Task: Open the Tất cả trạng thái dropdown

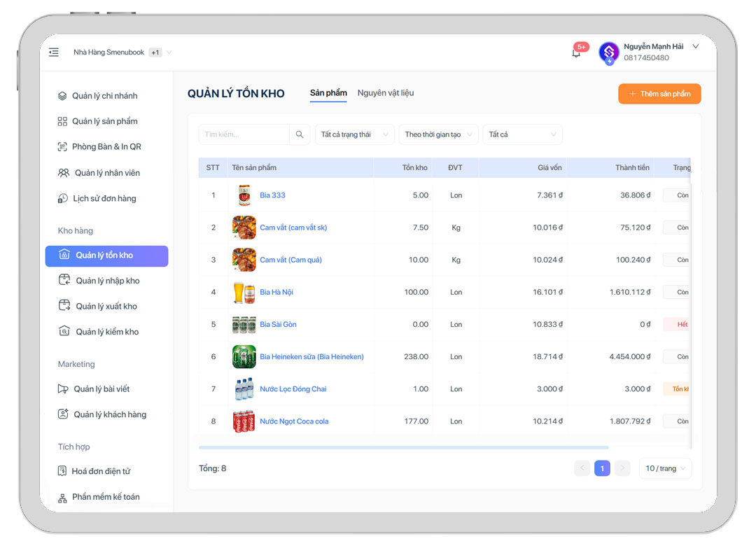Action: coord(354,134)
